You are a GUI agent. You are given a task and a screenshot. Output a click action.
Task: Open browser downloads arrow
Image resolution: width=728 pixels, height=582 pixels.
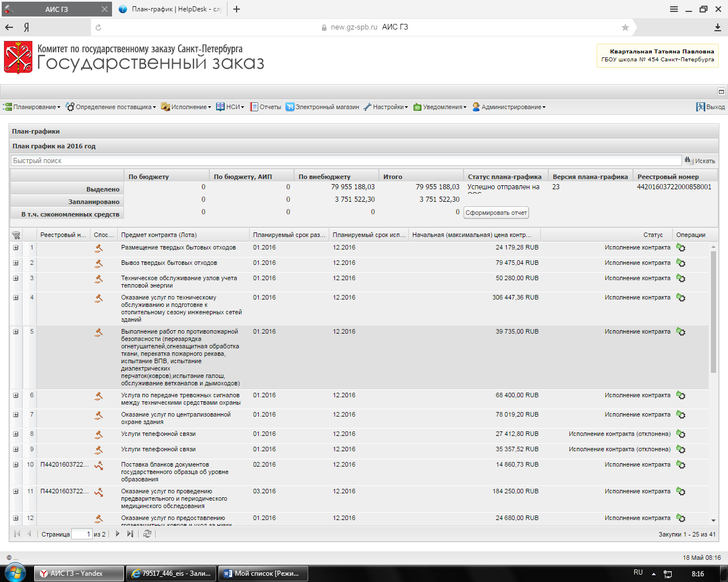click(718, 27)
